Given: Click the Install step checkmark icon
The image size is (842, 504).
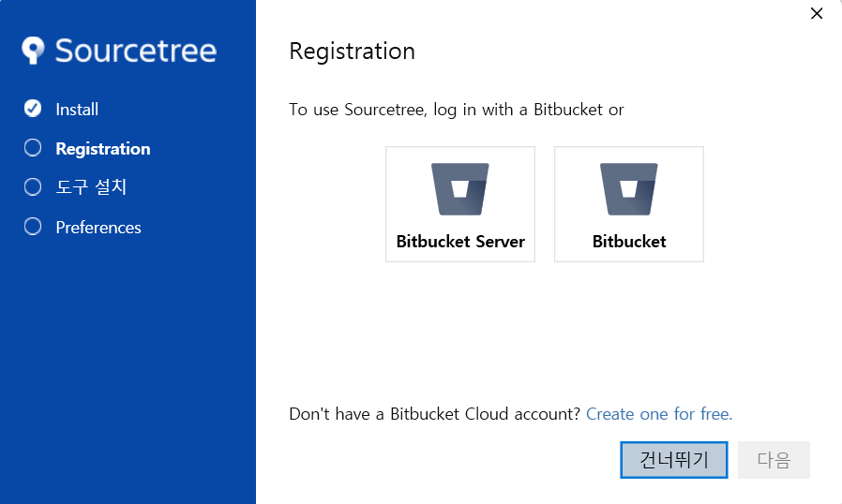Looking at the screenshot, I should point(33,109).
